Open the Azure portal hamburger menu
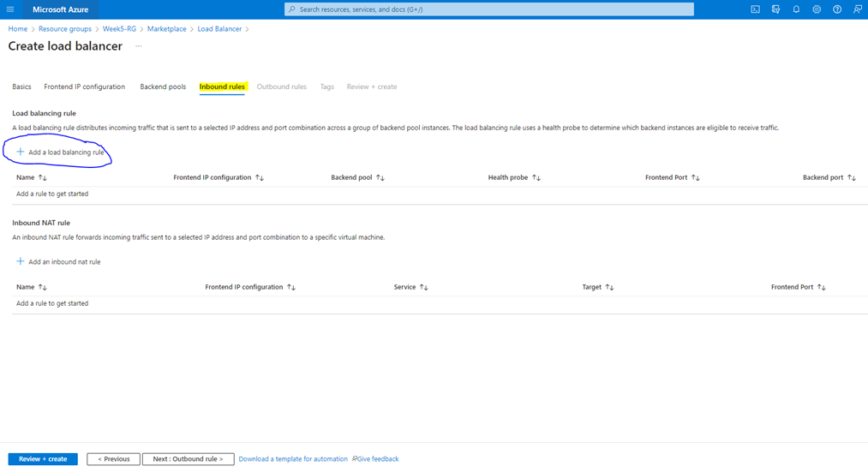The width and height of the screenshot is (868, 472). 10,9
